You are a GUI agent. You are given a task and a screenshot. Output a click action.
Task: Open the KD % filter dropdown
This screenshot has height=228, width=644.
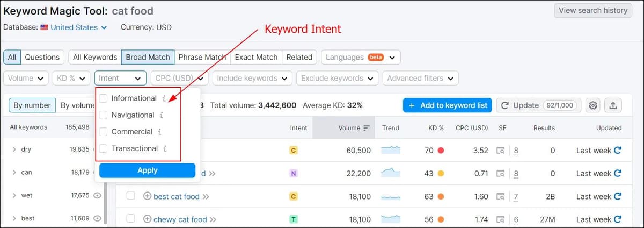(71, 78)
